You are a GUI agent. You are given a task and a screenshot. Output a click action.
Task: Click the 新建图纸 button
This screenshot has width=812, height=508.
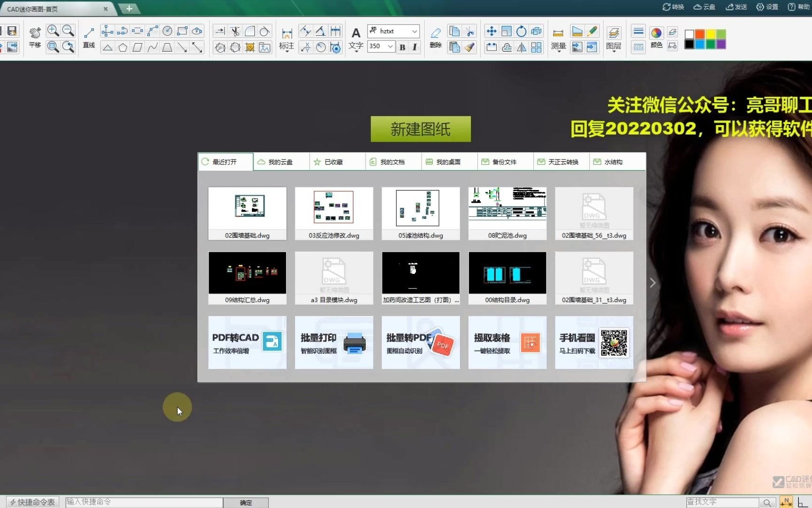point(420,129)
